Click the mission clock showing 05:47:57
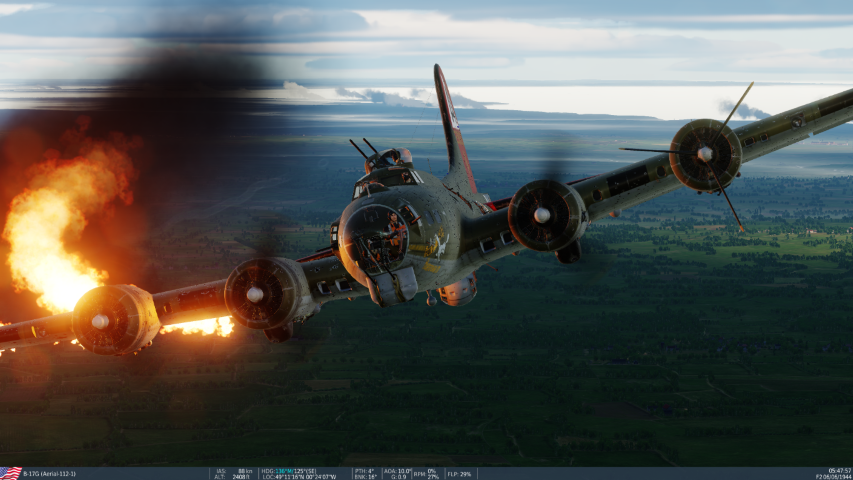Image resolution: width=853 pixels, height=480 pixels. [839, 470]
